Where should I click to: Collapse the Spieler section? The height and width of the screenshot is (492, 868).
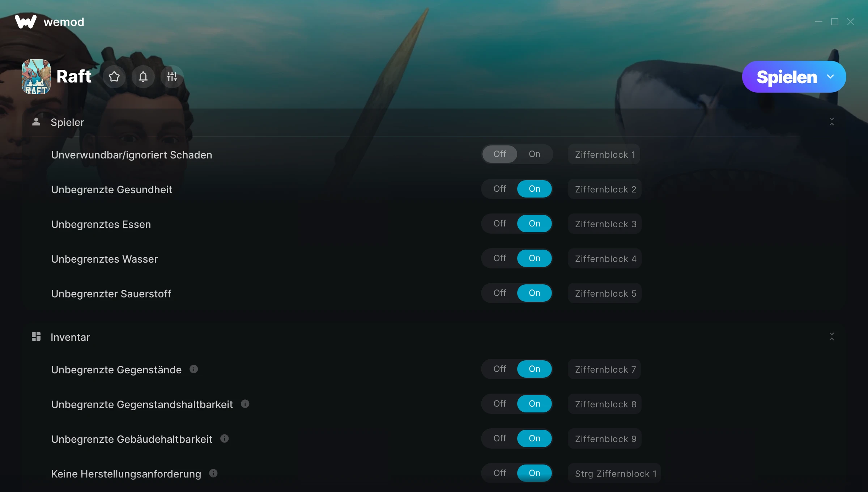pyautogui.click(x=832, y=122)
